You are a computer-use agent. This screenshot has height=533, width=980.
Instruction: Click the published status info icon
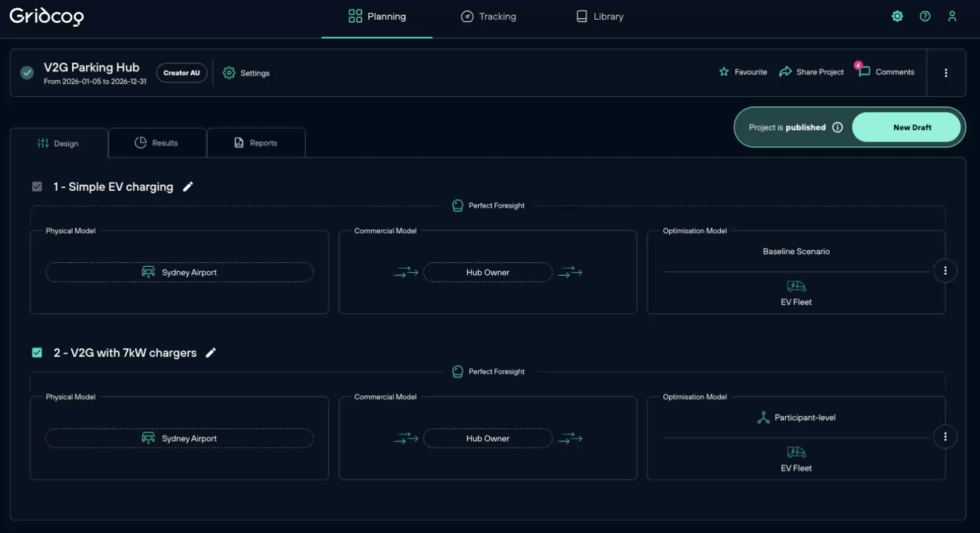pos(837,127)
